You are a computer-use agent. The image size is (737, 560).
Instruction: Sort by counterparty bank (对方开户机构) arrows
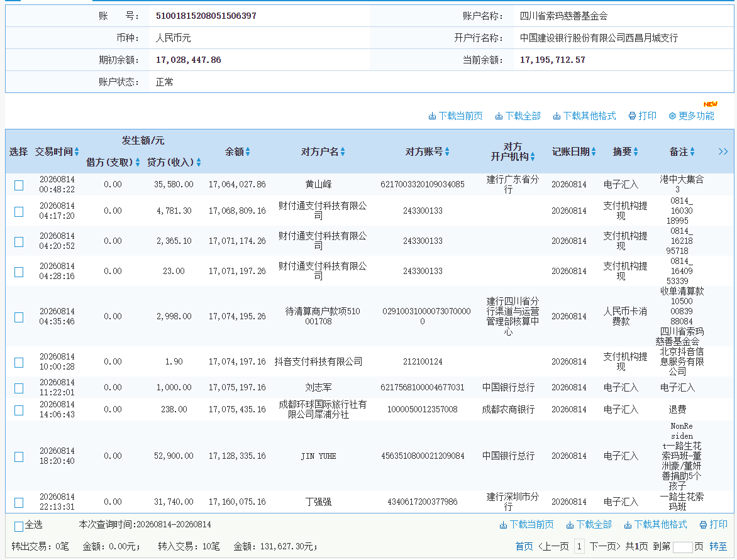coord(533,156)
